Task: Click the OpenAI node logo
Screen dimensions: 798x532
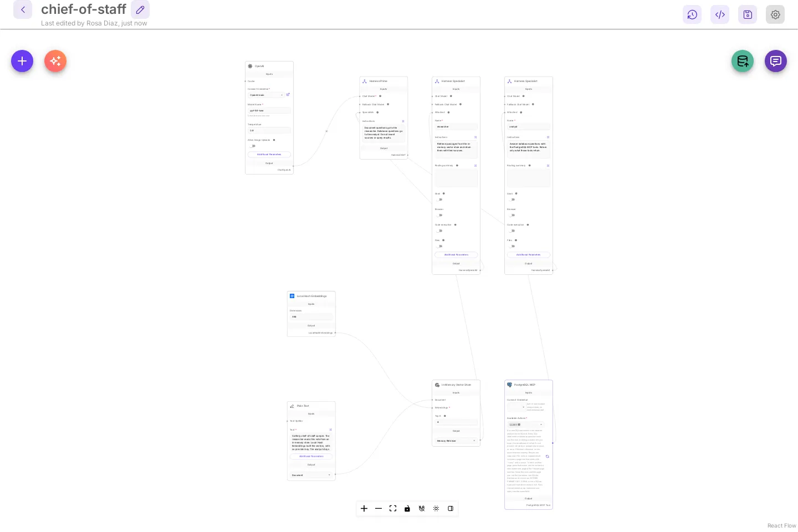Action: pyautogui.click(x=250, y=66)
